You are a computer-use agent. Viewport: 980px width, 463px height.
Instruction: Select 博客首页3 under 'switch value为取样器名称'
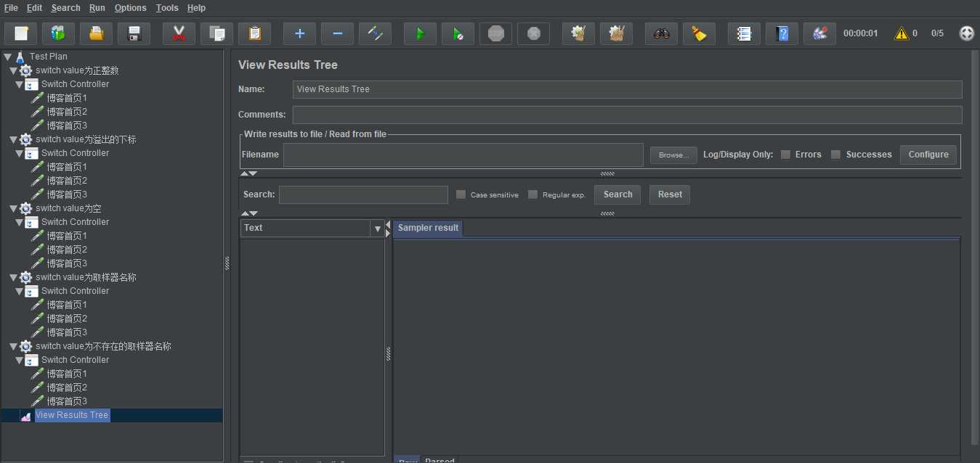[67, 332]
